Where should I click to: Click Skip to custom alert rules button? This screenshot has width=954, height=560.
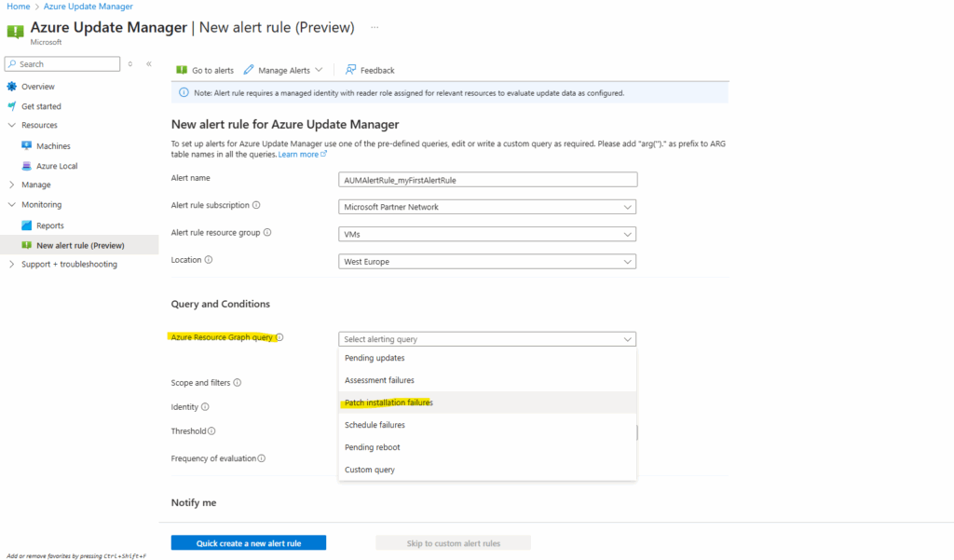454,543
